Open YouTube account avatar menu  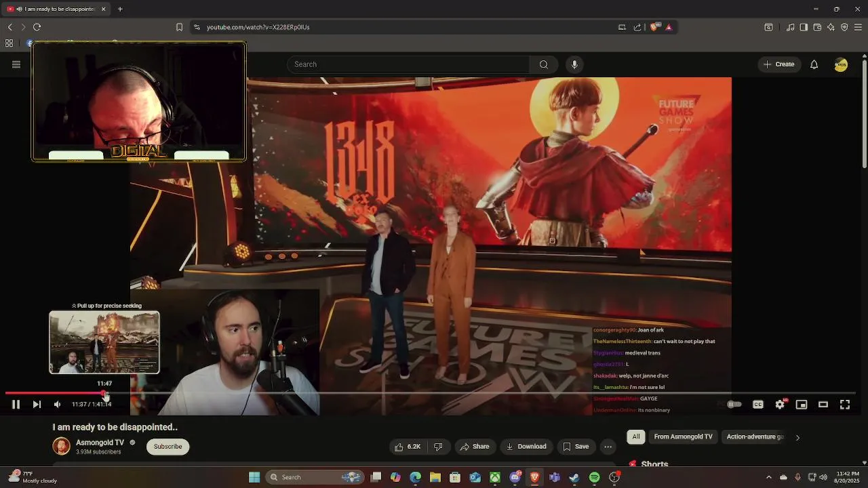[841, 64]
